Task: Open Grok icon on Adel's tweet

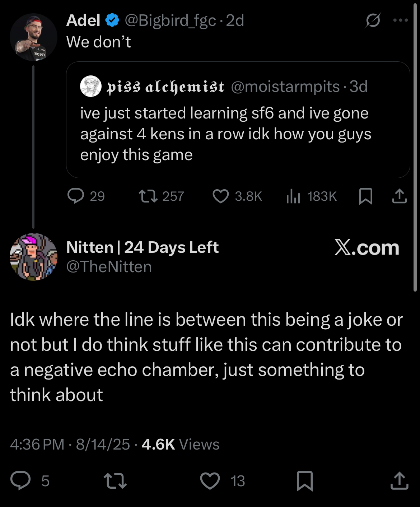Action: pyautogui.click(x=373, y=20)
